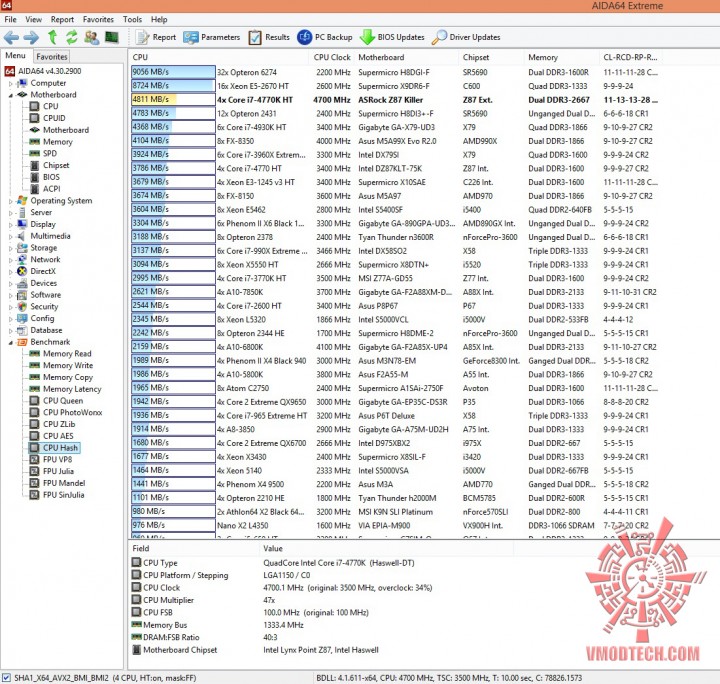The height and width of the screenshot is (684, 720).
Task: Select the Motherboard Chipset field row
Action: 255,650
